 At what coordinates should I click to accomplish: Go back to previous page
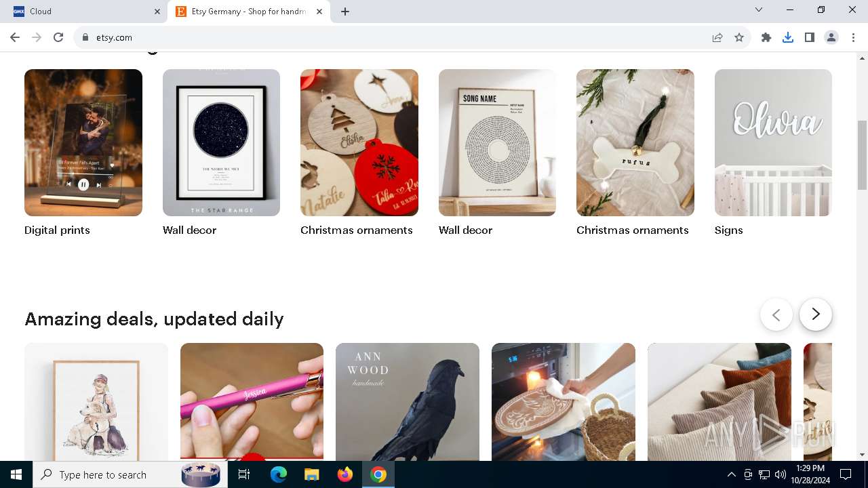point(15,37)
